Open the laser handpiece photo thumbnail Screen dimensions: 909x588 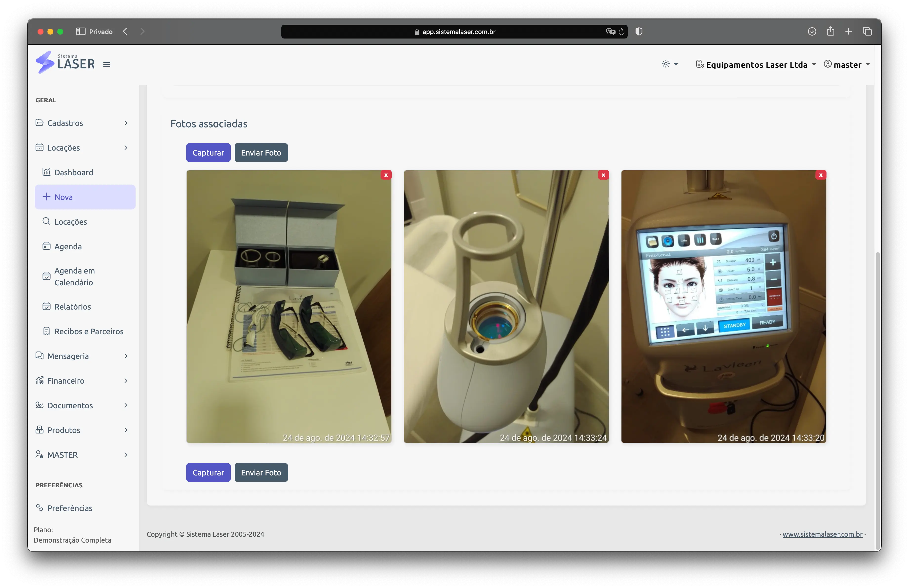506,306
